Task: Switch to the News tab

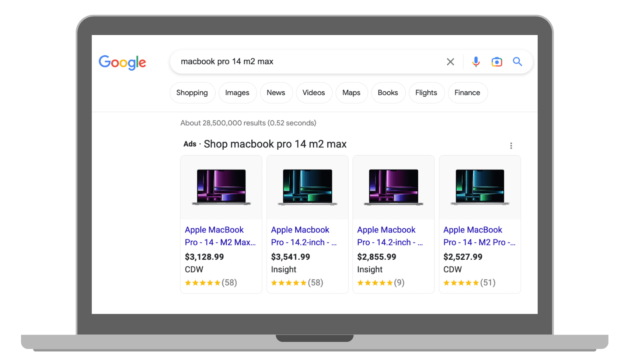Action: [x=276, y=93]
